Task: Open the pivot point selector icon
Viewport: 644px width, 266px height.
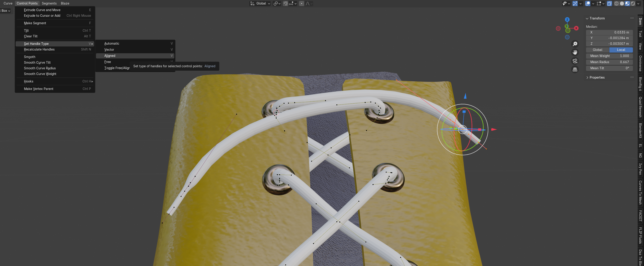Action: click(277, 3)
